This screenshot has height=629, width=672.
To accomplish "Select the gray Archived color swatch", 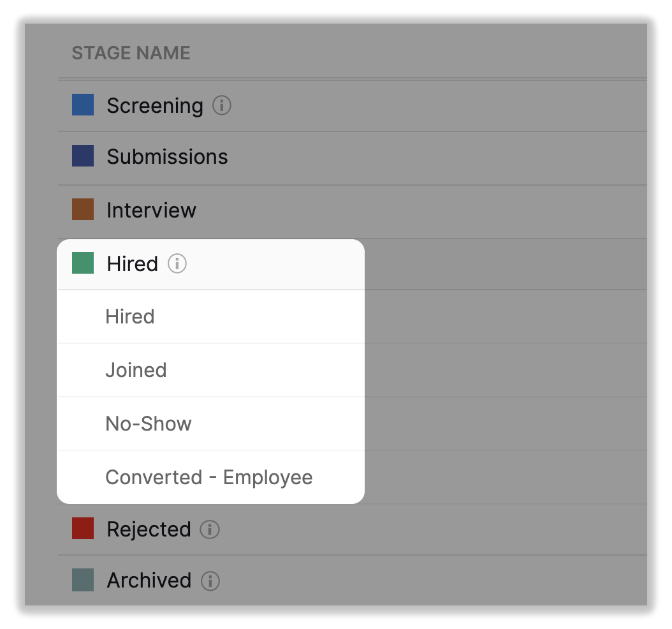I will [x=83, y=580].
